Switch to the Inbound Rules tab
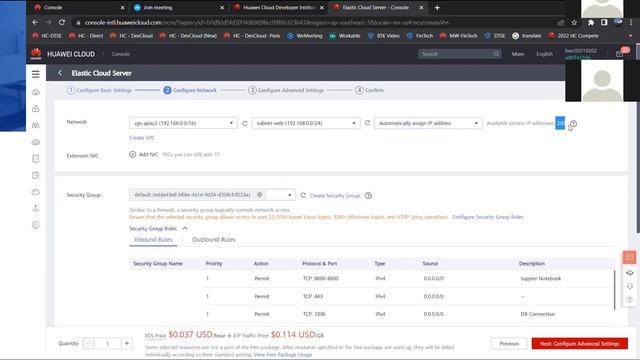This screenshot has width=640, height=360. pyautogui.click(x=153, y=240)
